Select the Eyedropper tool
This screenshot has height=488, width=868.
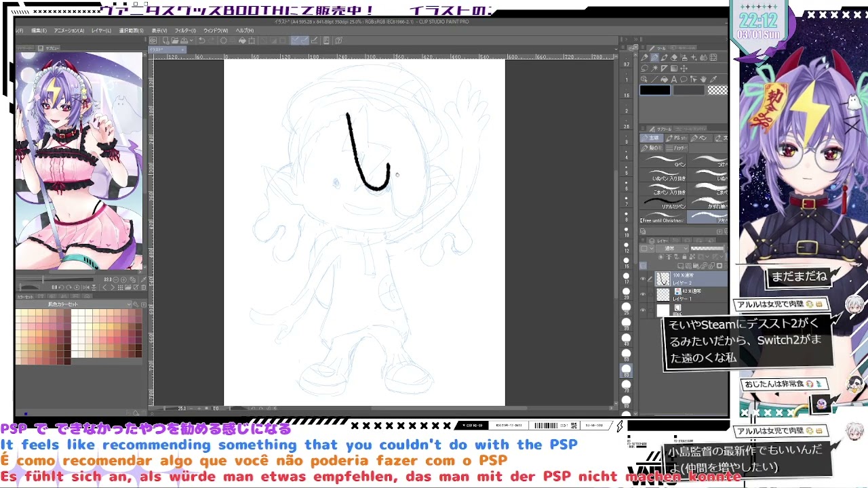[713, 79]
